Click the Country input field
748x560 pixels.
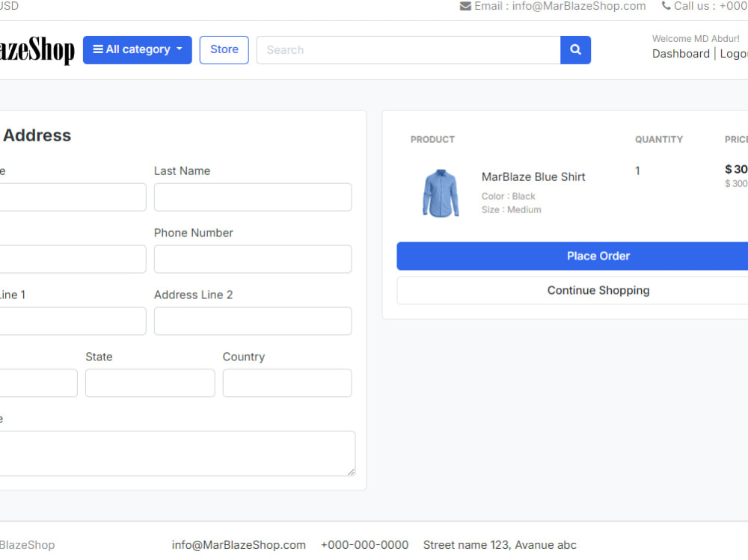[x=286, y=383]
